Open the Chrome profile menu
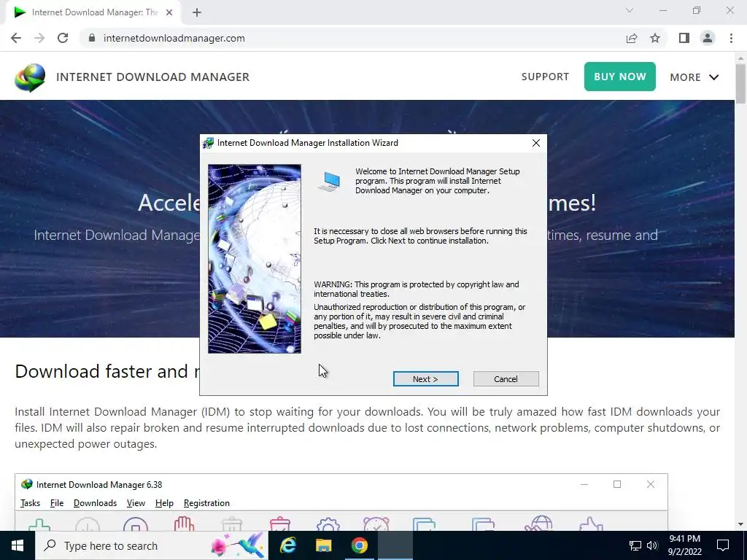This screenshot has width=747, height=560. tap(708, 38)
